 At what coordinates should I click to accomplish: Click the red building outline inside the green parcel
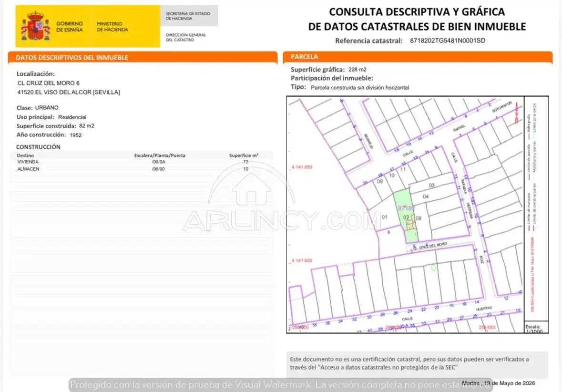[x=411, y=223]
